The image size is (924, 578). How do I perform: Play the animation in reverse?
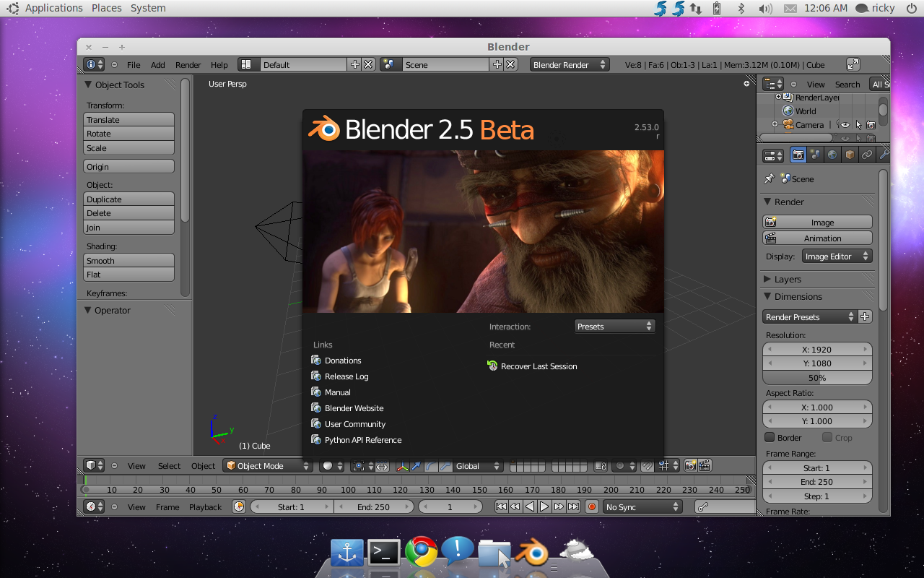530,506
